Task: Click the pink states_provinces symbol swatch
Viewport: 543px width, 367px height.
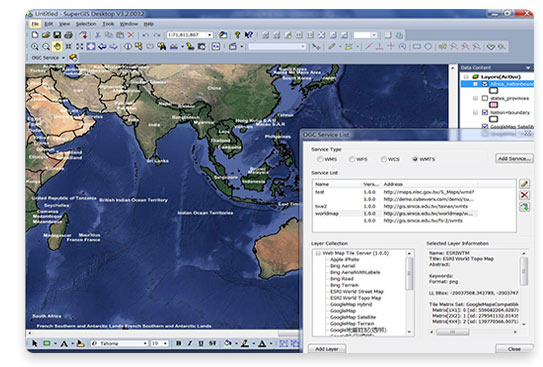Action: (x=493, y=105)
